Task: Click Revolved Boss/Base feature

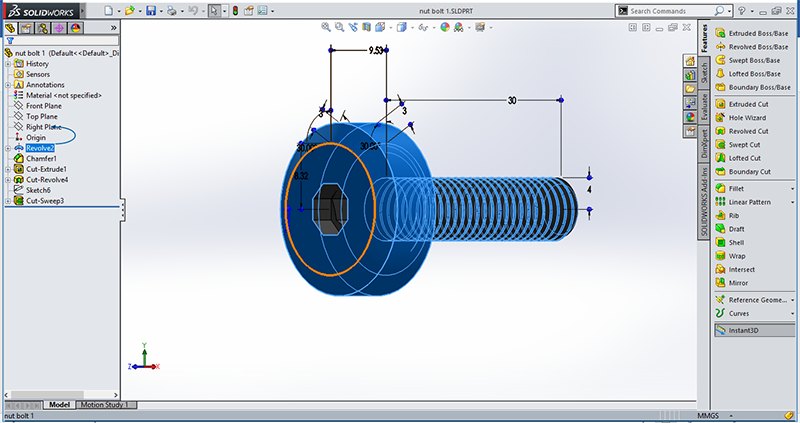Action: (x=752, y=47)
